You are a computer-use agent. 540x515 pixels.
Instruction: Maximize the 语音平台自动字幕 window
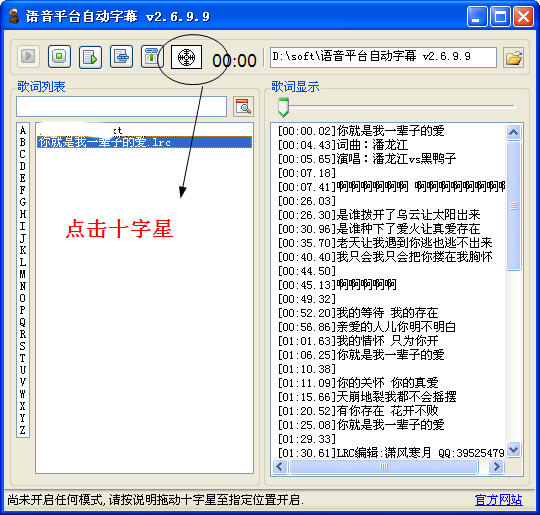pos(500,17)
